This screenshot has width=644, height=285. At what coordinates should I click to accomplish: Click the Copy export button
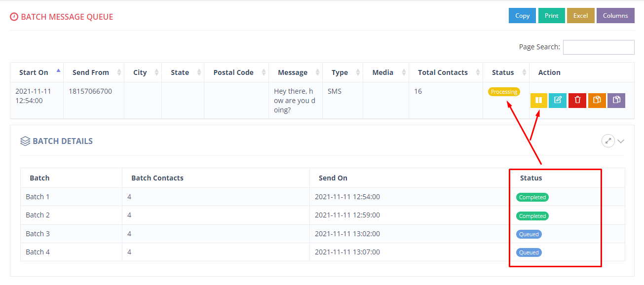click(522, 16)
